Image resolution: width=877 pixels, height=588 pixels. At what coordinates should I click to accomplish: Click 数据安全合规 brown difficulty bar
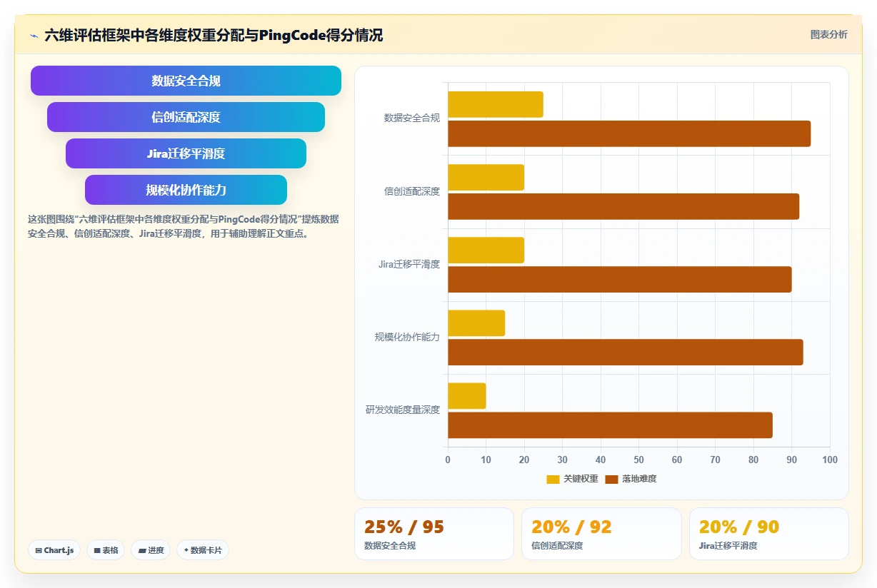629,133
